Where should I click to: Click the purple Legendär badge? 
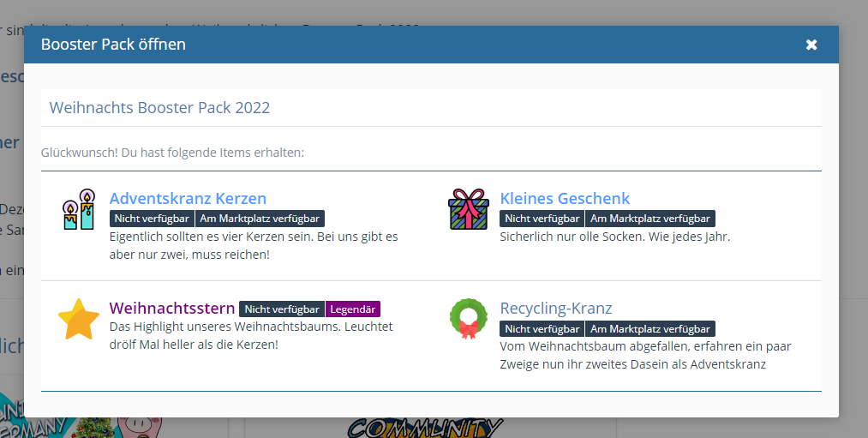coord(352,309)
